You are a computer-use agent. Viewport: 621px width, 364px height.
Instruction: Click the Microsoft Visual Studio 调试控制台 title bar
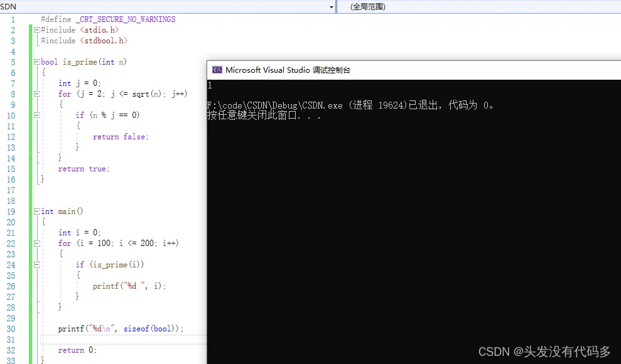(414, 70)
